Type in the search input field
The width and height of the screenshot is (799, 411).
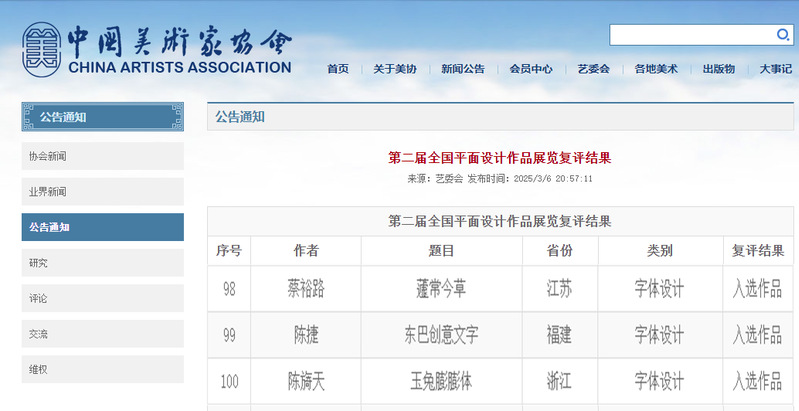pos(692,35)
